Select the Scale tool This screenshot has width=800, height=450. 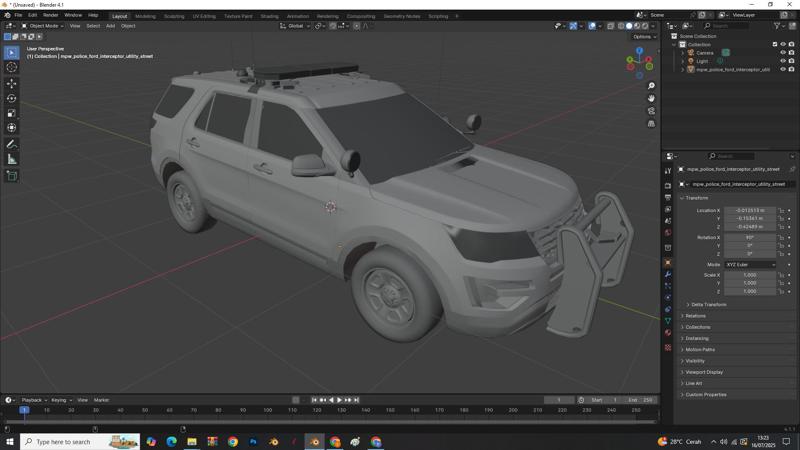[12, 113]
